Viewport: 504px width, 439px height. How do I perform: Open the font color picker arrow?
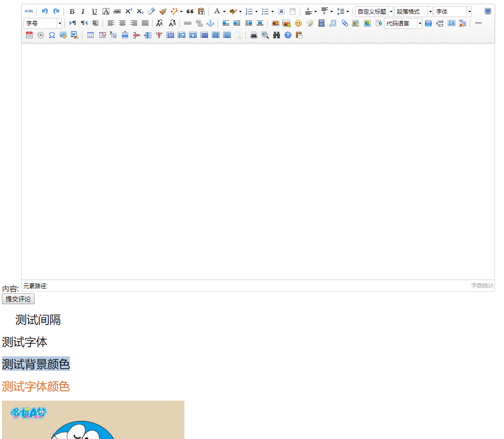click(224, 11)
